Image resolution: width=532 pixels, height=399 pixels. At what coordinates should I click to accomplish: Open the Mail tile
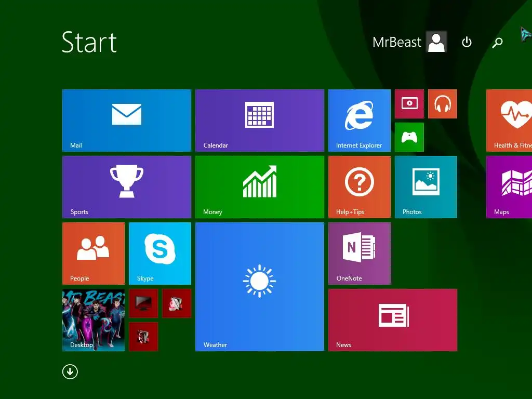[127, 120]
